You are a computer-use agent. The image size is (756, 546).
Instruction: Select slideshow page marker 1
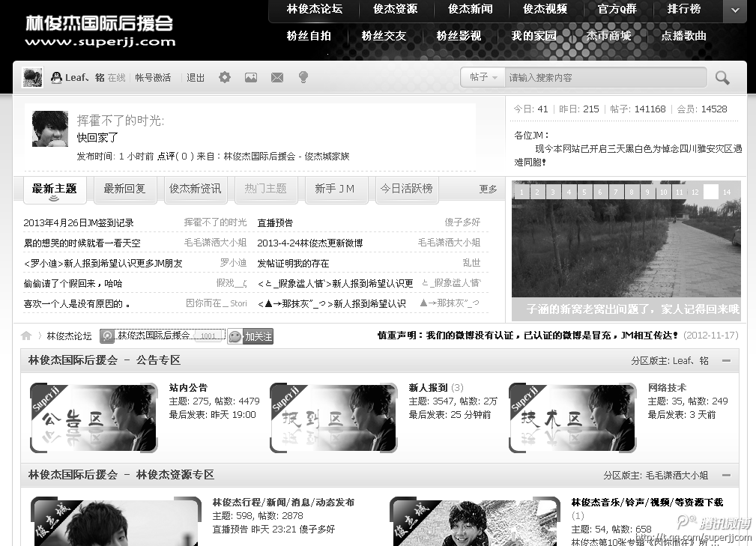pyautogui.click(x=521, y=192)
